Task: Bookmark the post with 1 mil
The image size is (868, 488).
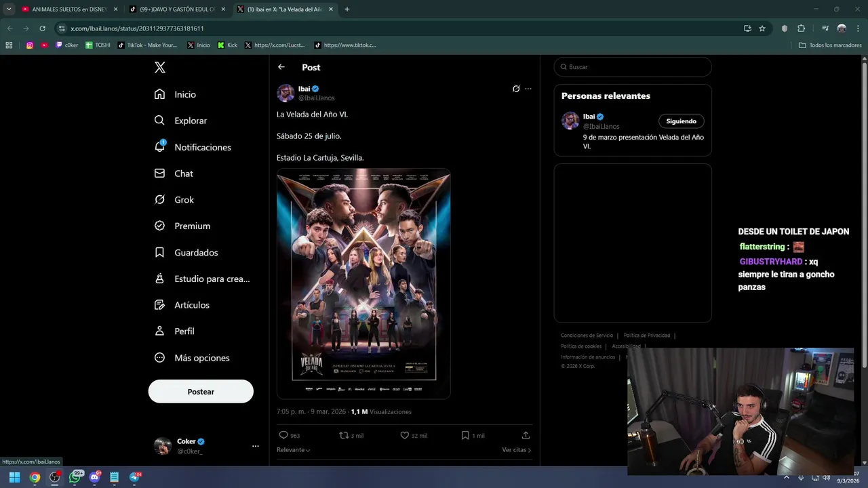Action: tap(465, 435)
